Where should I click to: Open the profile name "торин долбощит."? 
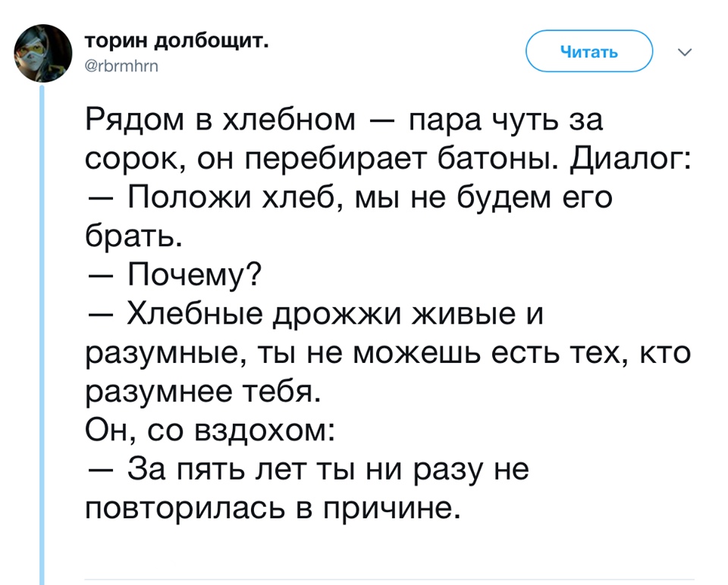(176, 40)
